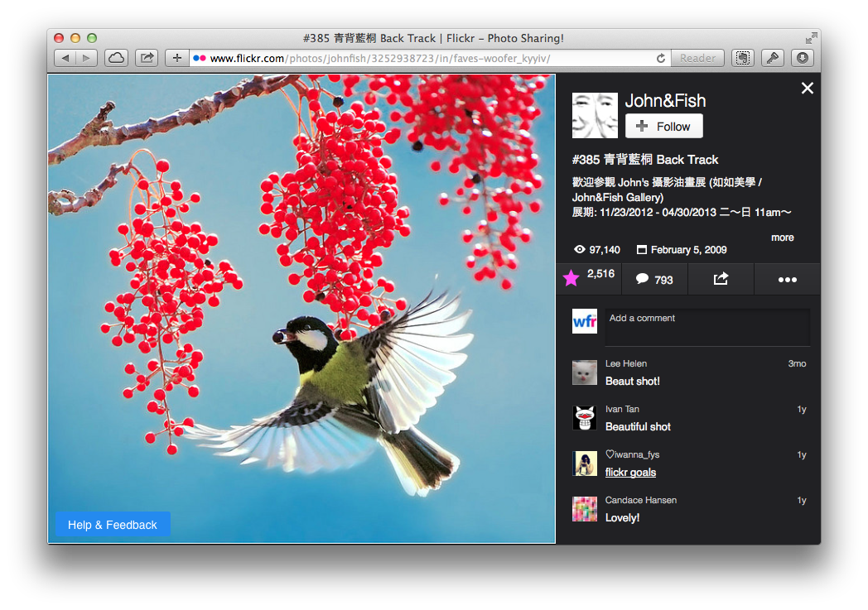Open the Help & Feedback button
Viewport: 868px width, 610px height.
(x=113, y=525)
